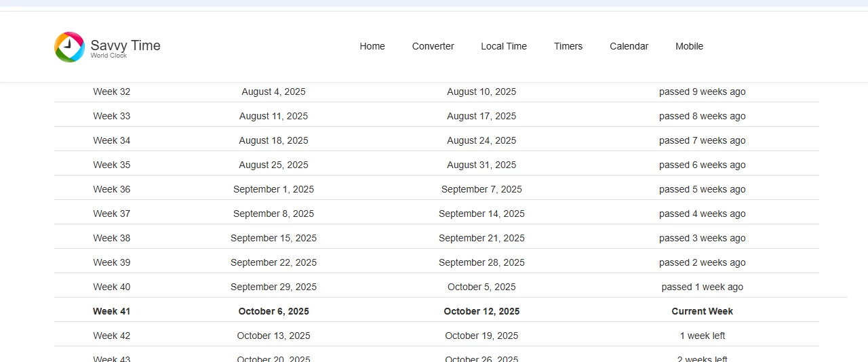Select the Week 32 row label
This screenshot has width=868, height=362.
[111, 92]
